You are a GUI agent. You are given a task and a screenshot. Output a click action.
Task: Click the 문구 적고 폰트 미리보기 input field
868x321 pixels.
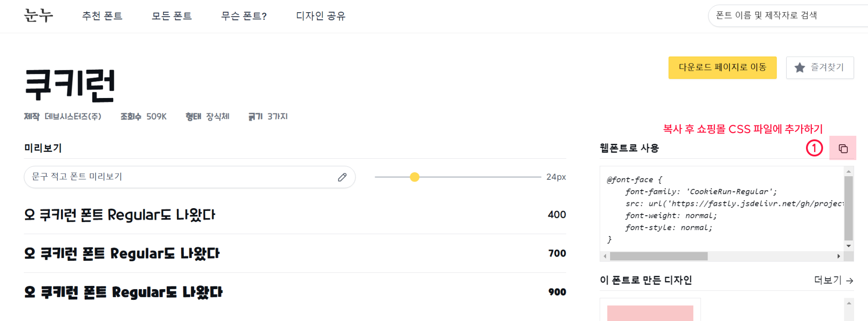(190, 177)
